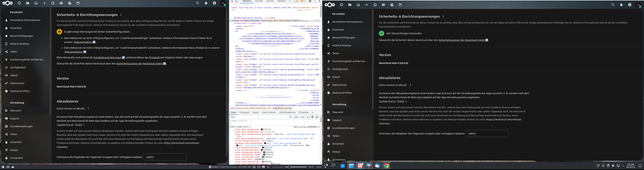This screenshot has width=644, height=170.
Task: Toggle Vivaldi image loading icon in status bar
Action: click(263, 167)
